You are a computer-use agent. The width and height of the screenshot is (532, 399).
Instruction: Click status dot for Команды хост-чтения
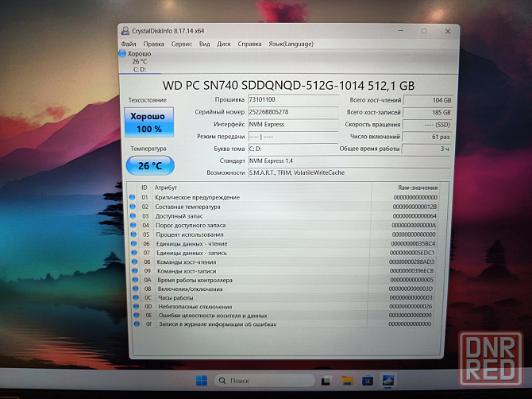click(x=135, y=261)
